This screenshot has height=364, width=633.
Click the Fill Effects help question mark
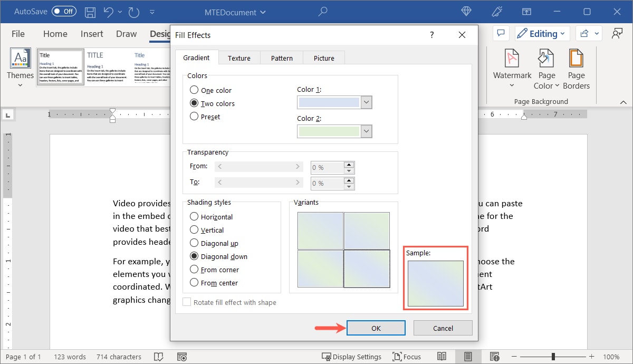coord(431,35)
